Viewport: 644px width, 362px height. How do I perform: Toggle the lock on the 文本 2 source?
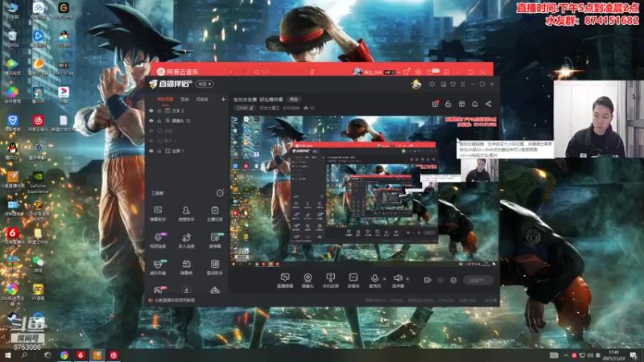159,111
